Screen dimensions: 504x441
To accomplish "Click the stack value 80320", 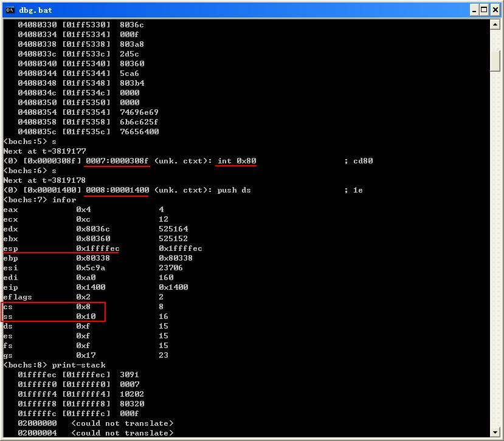I will coord(132,404).
